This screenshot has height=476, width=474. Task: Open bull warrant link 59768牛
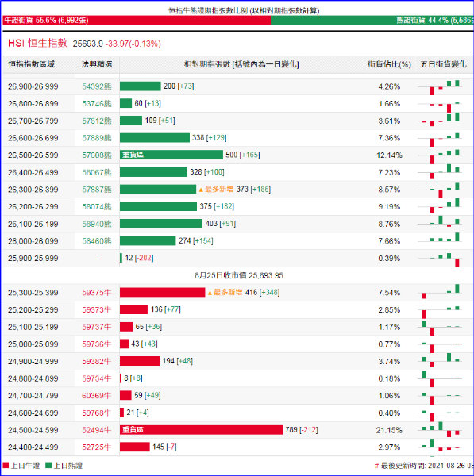pos(97,413)
